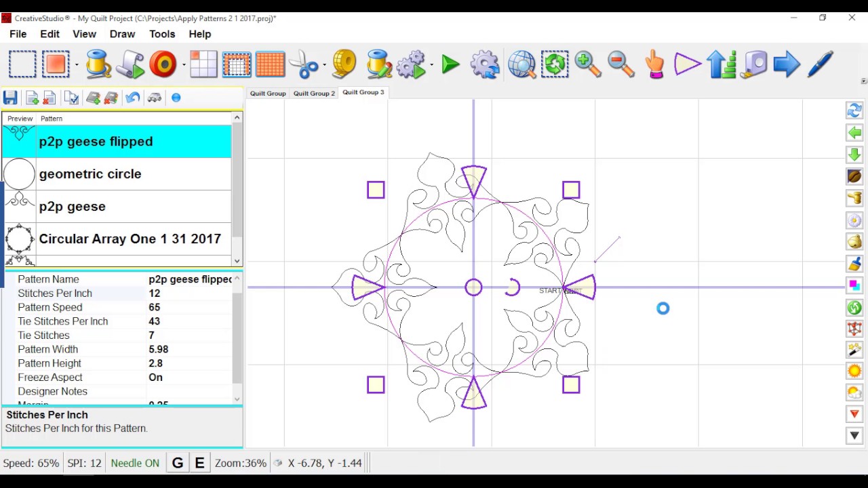Click the zoom in magnifier
Screen dimensions: 868x488
(587, 64)
